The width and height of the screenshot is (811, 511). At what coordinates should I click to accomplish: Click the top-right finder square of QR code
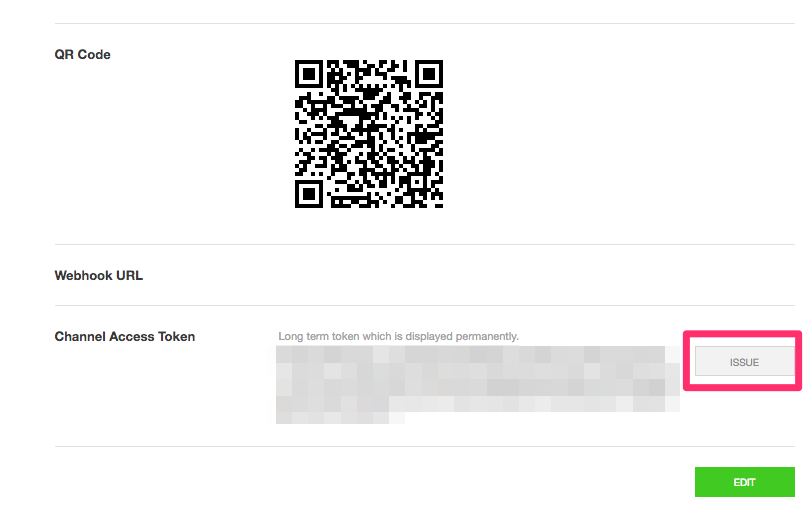pos(429,74)
